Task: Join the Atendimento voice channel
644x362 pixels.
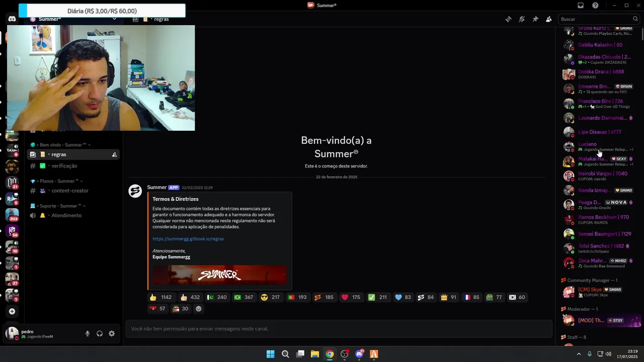Action: [x=74, y=215]
